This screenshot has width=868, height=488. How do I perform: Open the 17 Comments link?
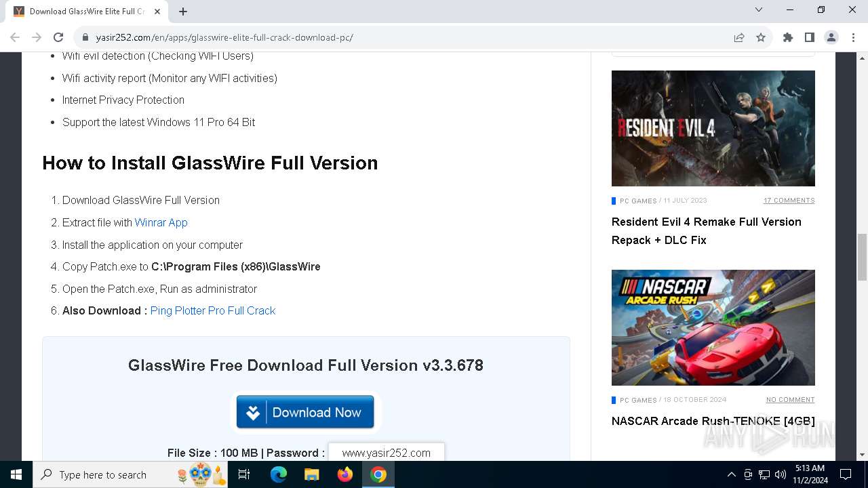tap(789, 201)
